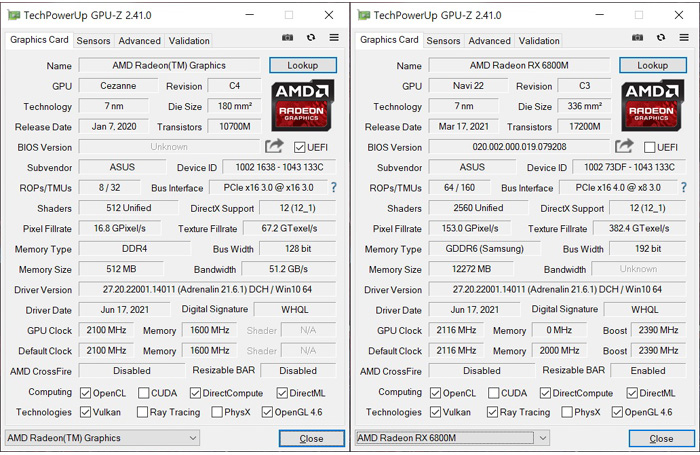Click the Memory Type value GDDR6 (Samsung)
Screen dimensions: 700x455
(x=484, y=248)
